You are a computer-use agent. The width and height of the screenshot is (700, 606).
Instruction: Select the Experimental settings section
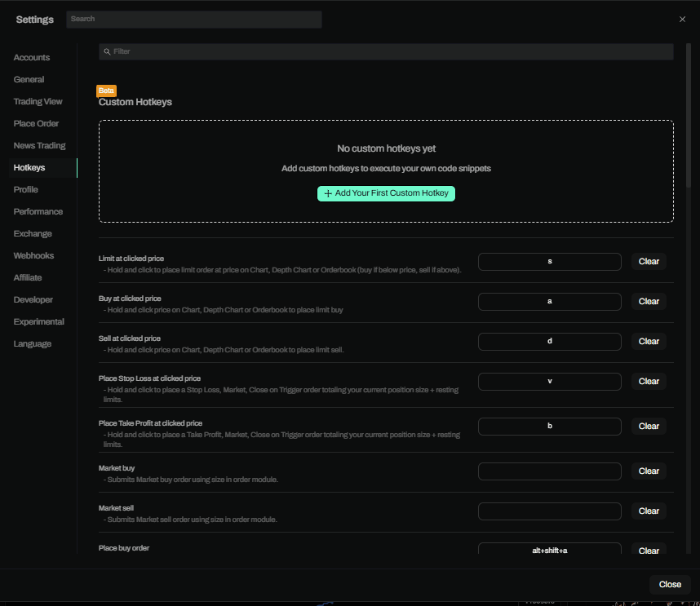click(38, 321)
